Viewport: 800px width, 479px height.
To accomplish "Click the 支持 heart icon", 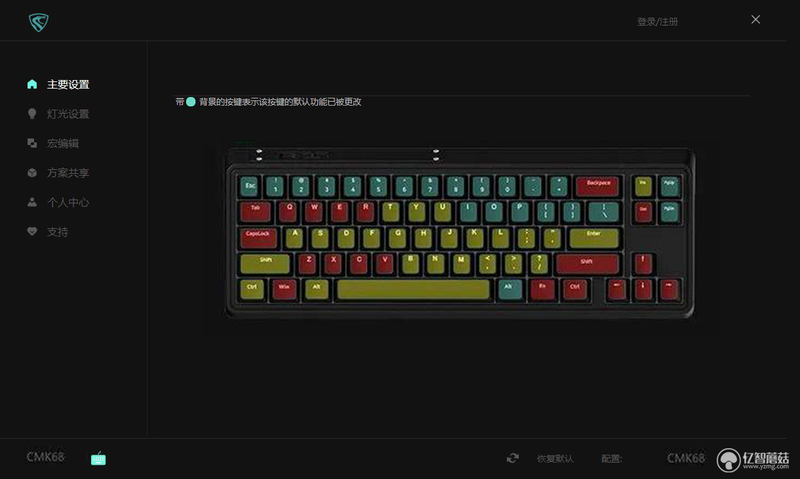I will 32,232.
